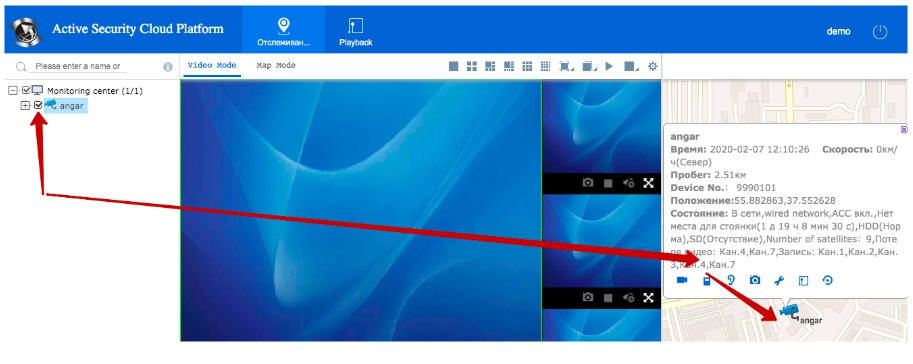Switch to Map Mode tab
913x364 pixels.
(x=276, y=66)
